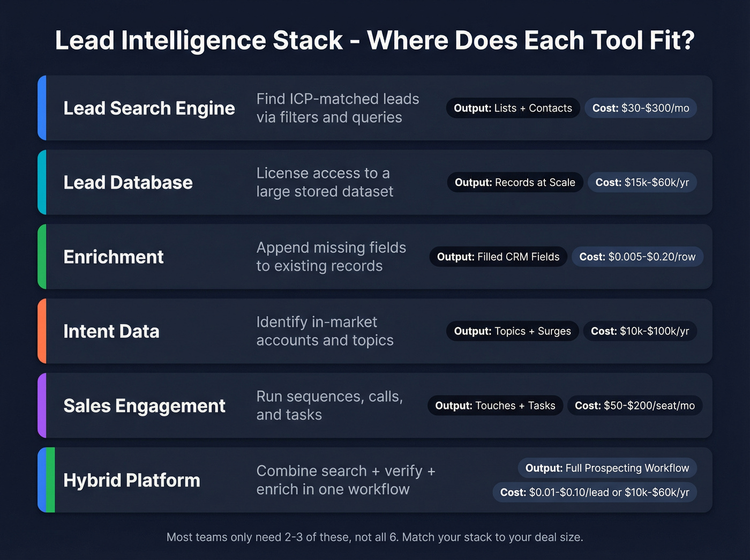Select the "Lead Database" row title

click(127, 182)
